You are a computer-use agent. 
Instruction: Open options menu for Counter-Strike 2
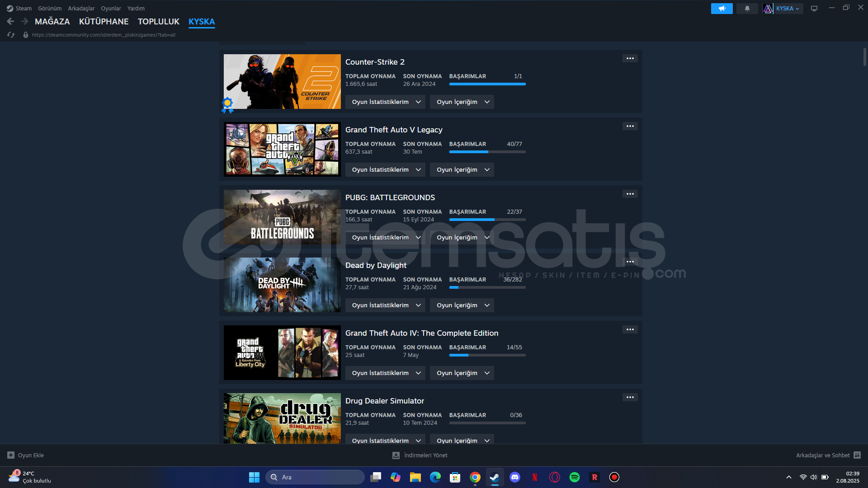(x=630, y=58)
